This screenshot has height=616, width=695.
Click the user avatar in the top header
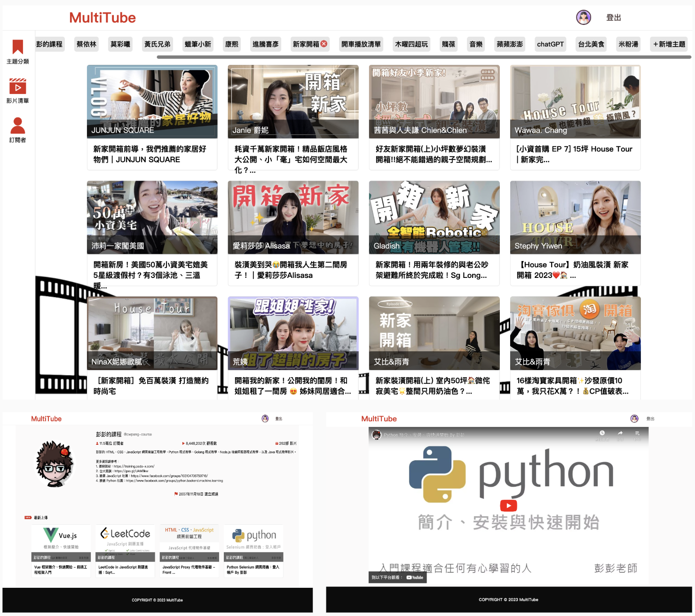[x=584, y=17]
